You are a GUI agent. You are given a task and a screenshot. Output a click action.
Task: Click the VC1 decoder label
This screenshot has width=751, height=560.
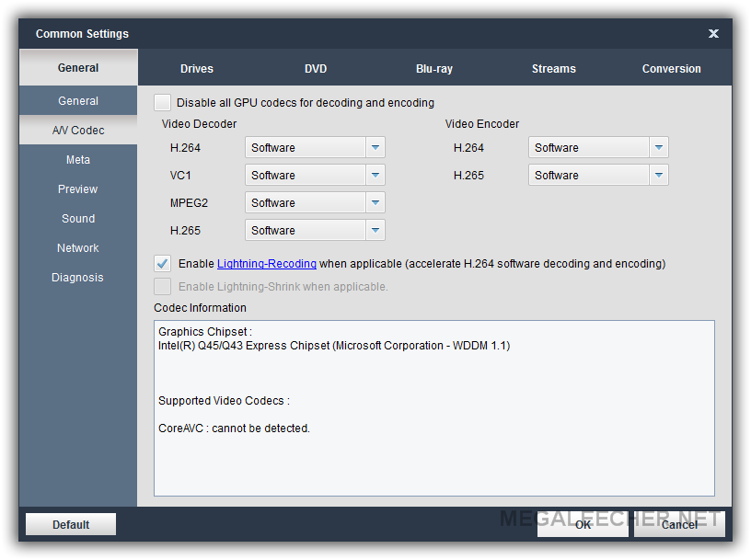click(x=180, y=176)
